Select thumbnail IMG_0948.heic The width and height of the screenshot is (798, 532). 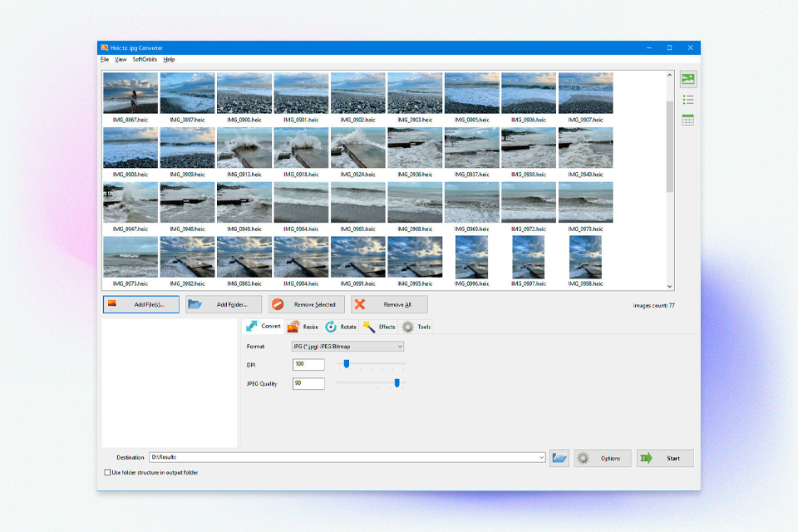[x=187, y=202]
